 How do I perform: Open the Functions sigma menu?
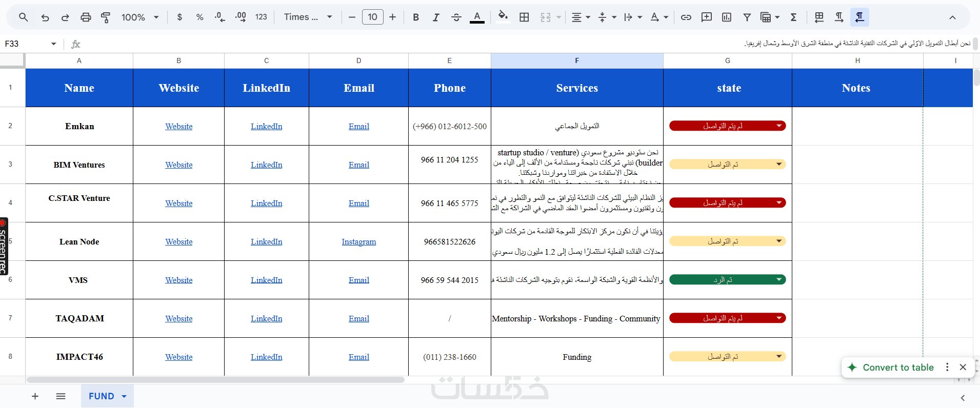point(793,17)
